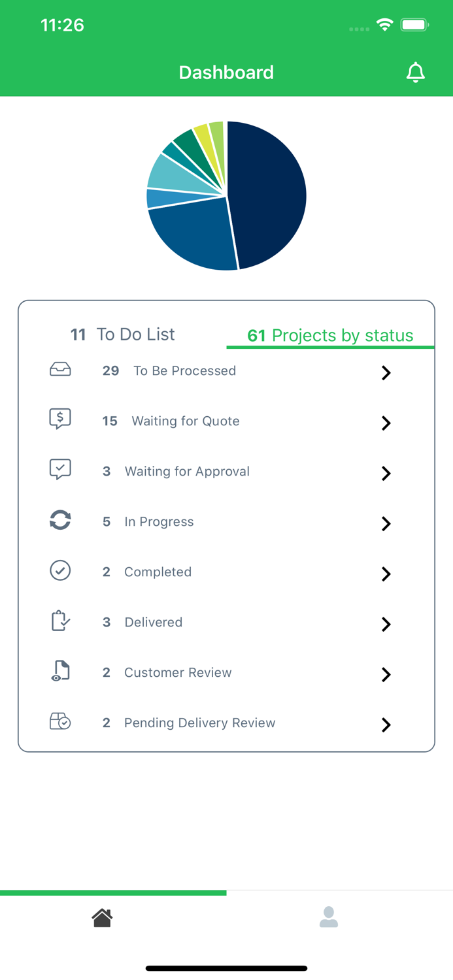Open the home tab icon
The image size is (453, 980).
[x=102, y=917]
